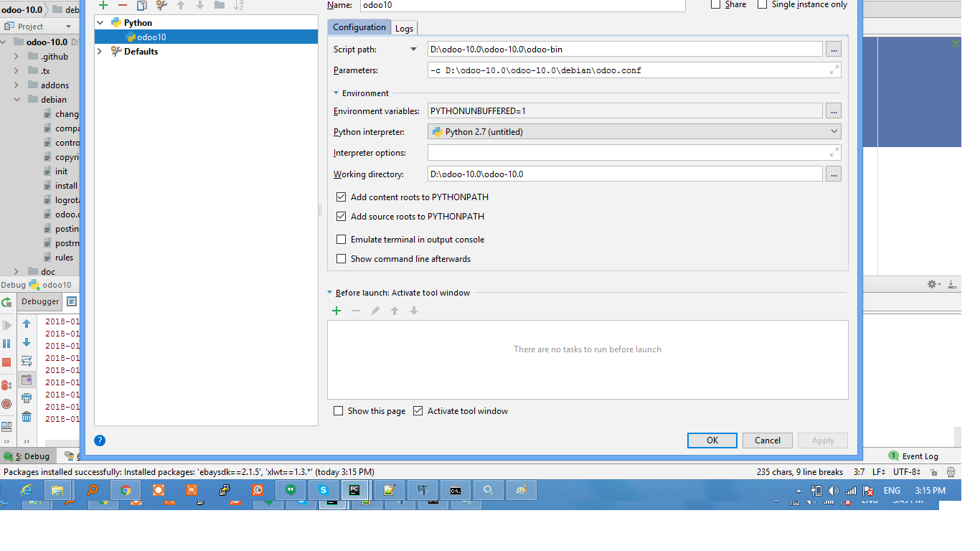Toggle the Share checkbox
980x551 pixels.
(716, 4)
